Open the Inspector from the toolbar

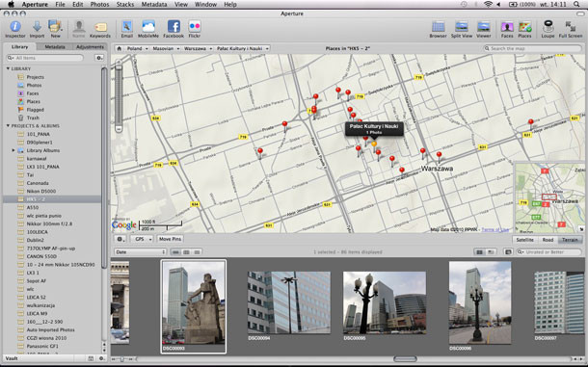click(15, 29)
